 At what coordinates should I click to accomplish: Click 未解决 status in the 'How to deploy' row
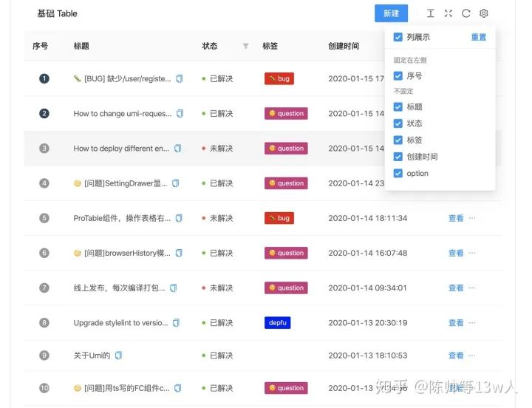pos(221,149)
